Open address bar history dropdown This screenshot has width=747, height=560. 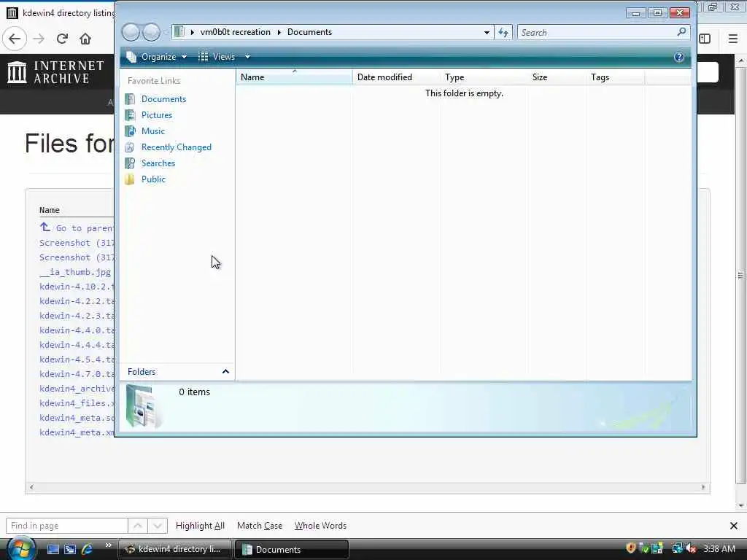(x=487, y=32)
